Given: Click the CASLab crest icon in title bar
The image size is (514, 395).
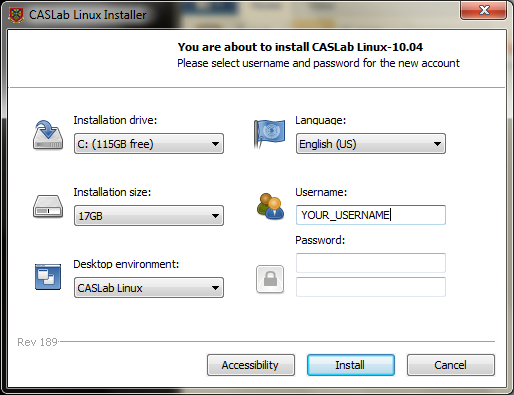Looking at the screenshot, I should [16, 15].
